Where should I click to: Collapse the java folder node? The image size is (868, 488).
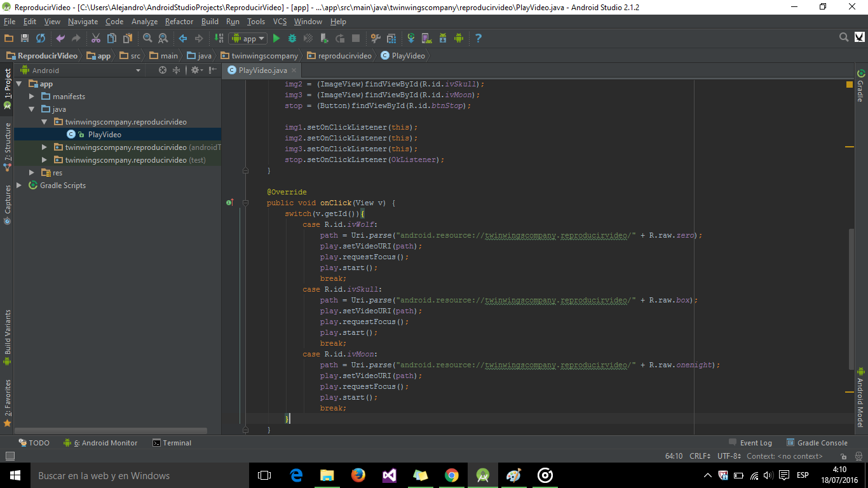(x=32, y=109)
